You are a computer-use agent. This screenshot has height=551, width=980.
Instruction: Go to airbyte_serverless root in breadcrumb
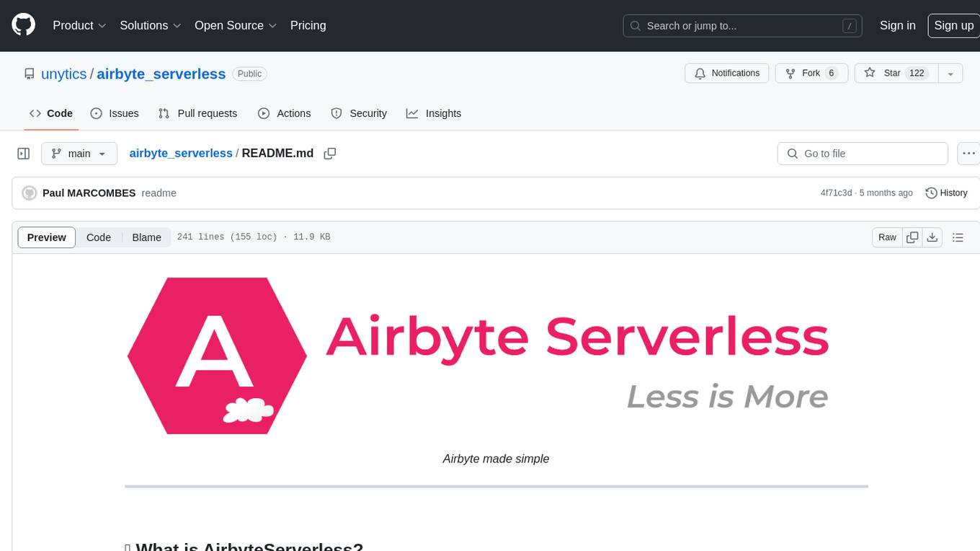(181, 154)
